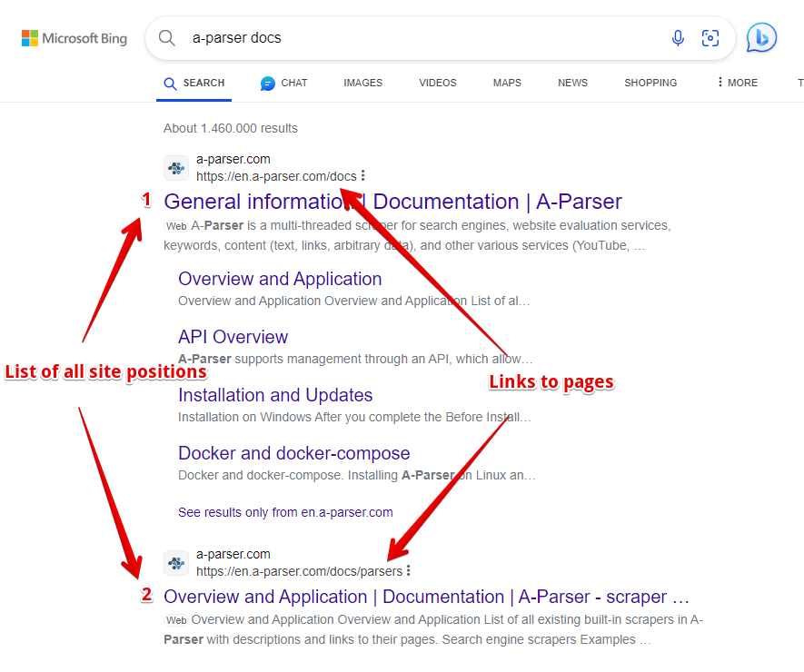Open Bing Chat round icon
The height and width of the screenshot is (672, 804).
761,38
